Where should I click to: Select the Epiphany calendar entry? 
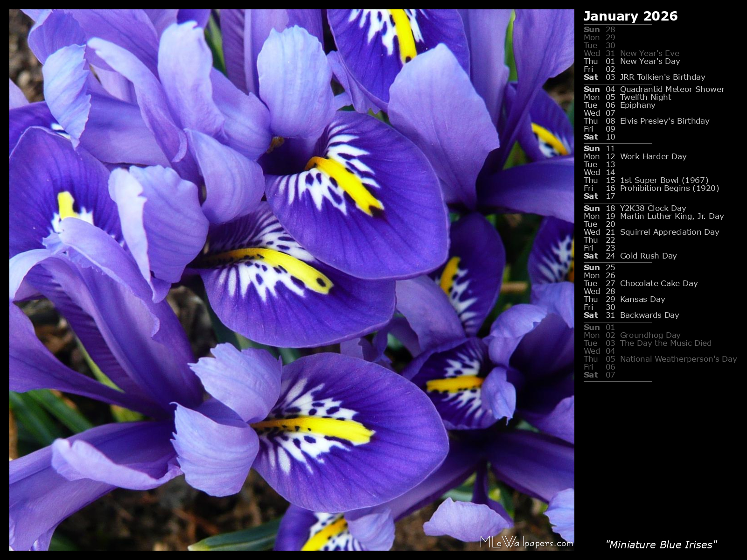click(x=637, y=105)
